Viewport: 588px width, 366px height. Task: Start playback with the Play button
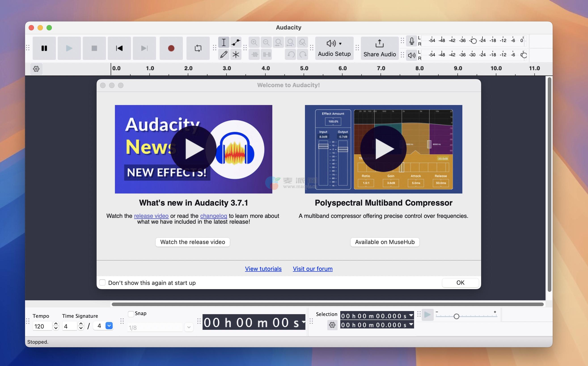pyautogui.click(x=69, y=48)
